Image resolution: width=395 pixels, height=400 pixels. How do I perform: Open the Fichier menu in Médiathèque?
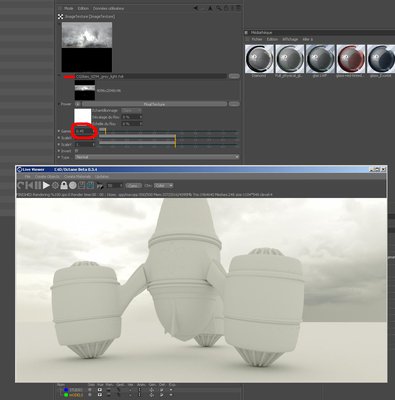click(257, 39)
